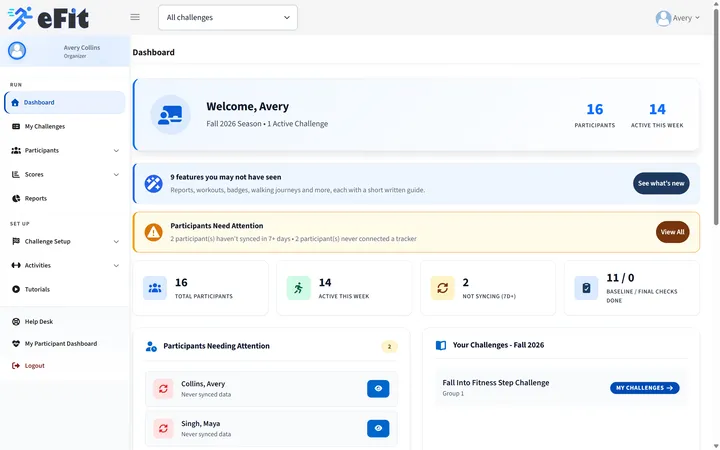
Task: Click the attention count badge 2
Action: 389,347
